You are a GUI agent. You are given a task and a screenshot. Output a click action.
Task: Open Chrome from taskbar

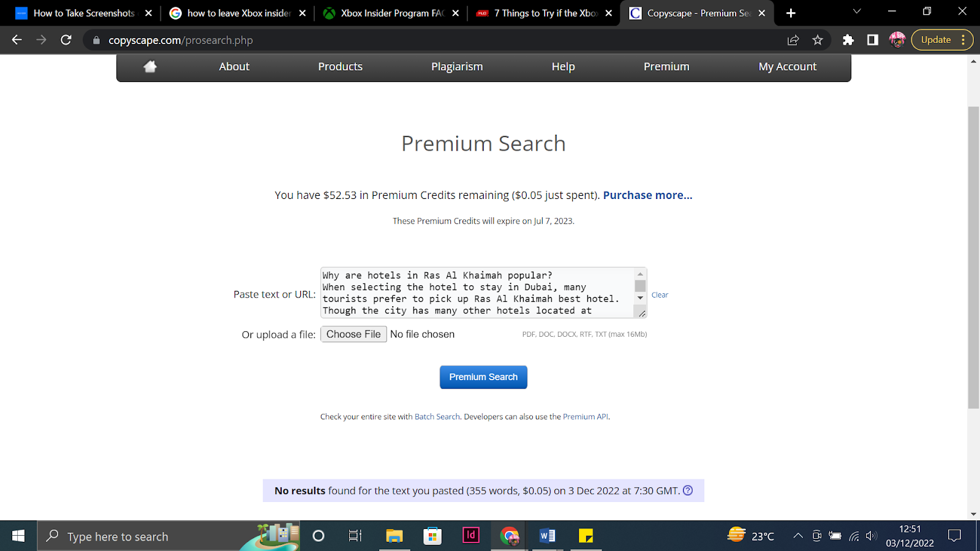click(x=510, y=536)
